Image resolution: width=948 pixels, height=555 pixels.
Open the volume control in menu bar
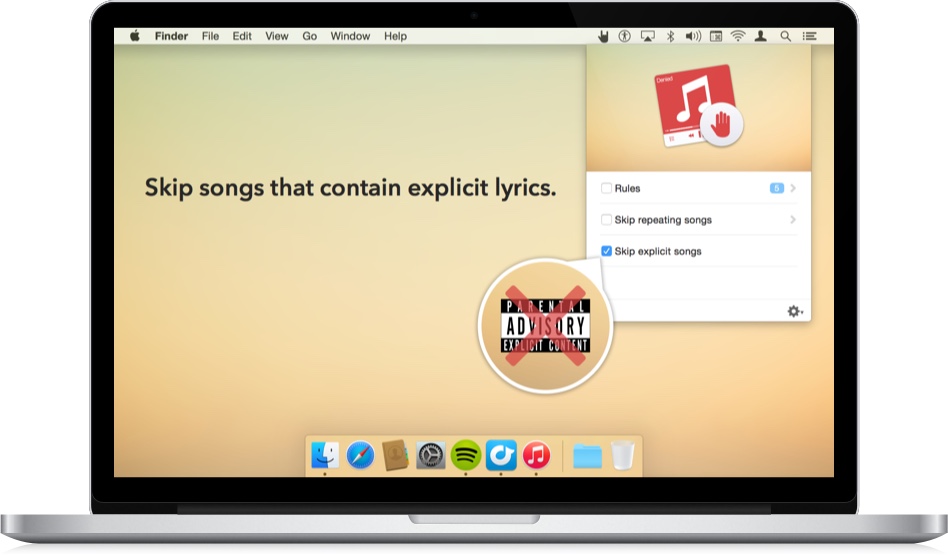[693, 36]
